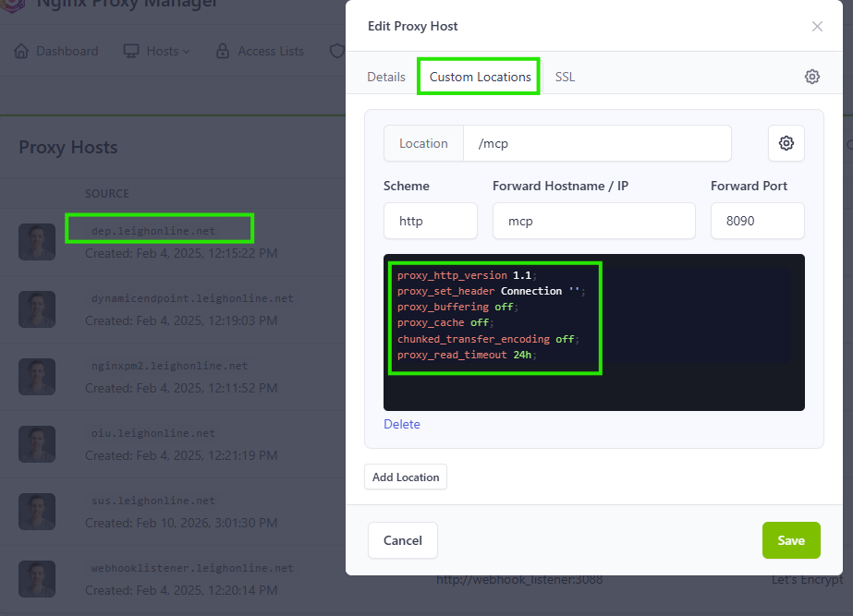Viewport: 853px width, 616px height.
Task: Click the proxy_set_header Connection line
Action: click(x=492, y=292)
